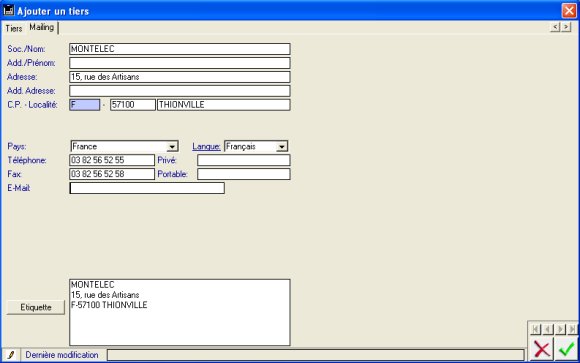This screenshot has height=363, width=580.
Task: Click inside the address label preview box
Action: pos(180,313)
